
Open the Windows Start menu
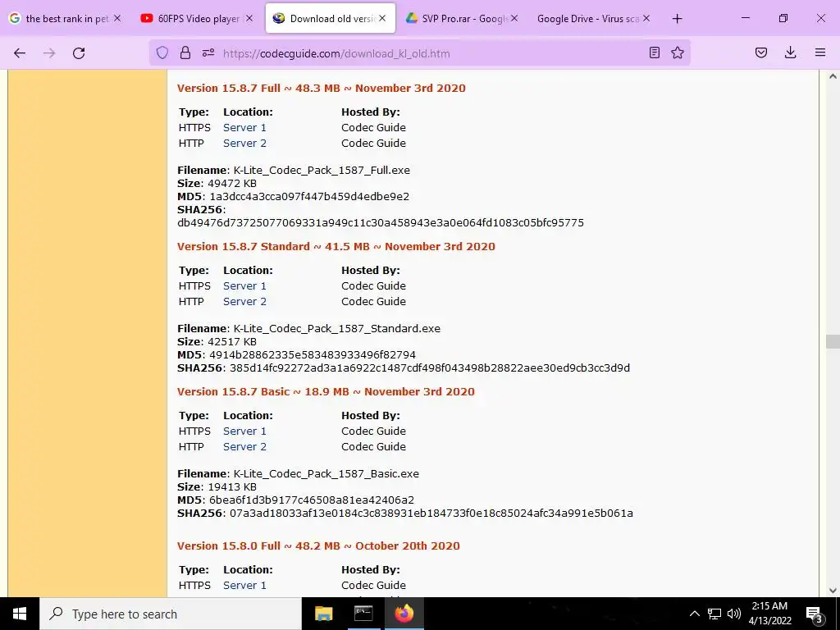[x=20, y=614]
